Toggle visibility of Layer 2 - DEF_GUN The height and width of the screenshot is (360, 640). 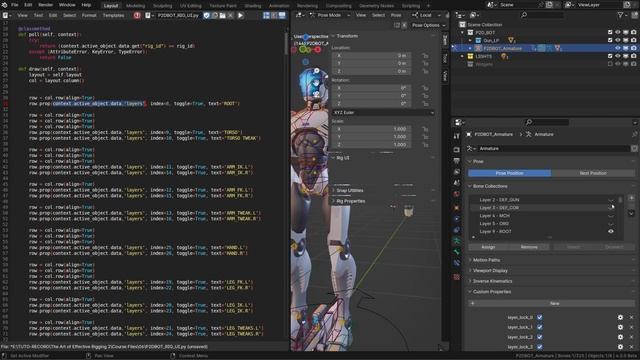coord(611,200)
